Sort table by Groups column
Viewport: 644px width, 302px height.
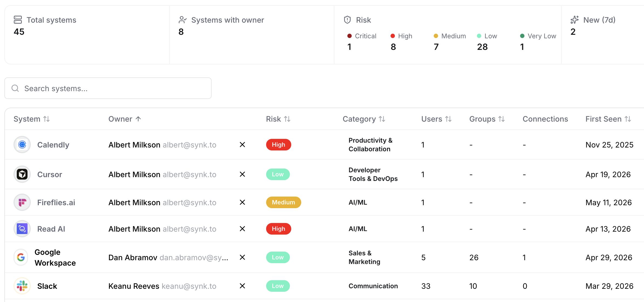click(487, 119)
